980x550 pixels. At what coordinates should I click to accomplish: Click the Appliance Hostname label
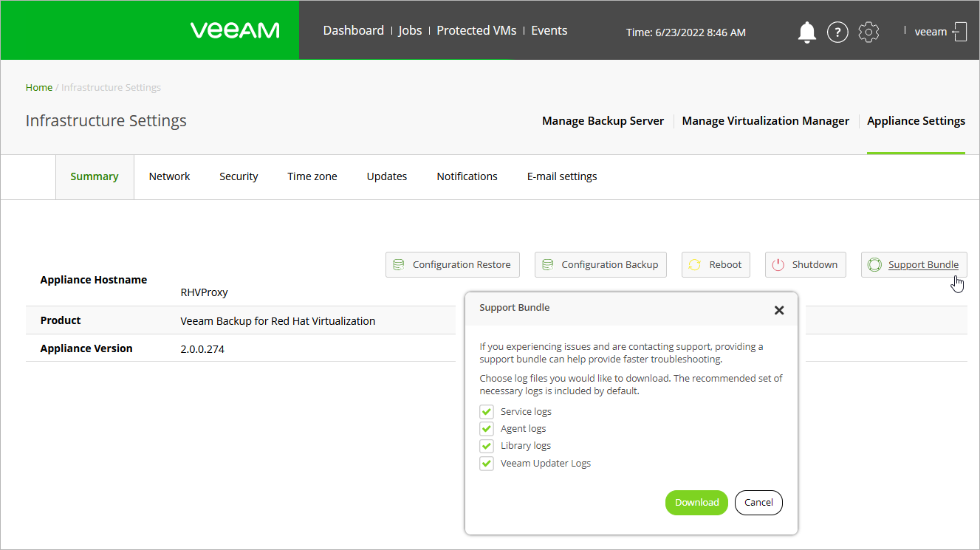94,280
